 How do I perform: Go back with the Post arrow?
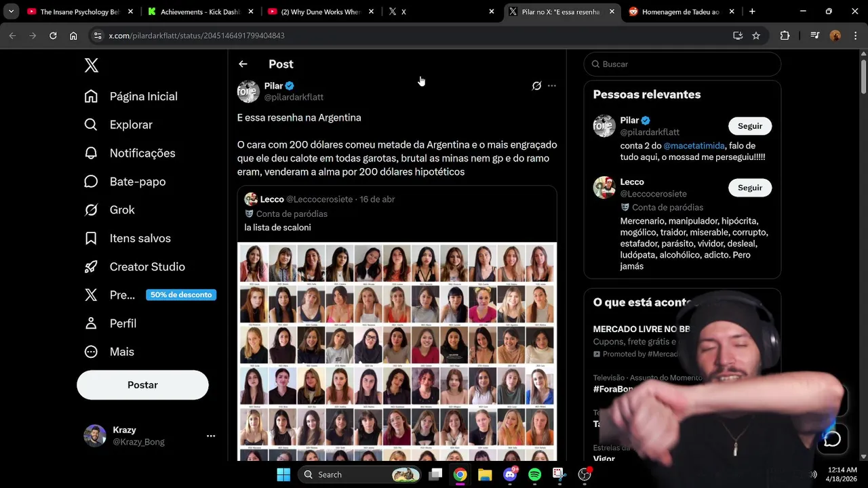coord(243,64)
